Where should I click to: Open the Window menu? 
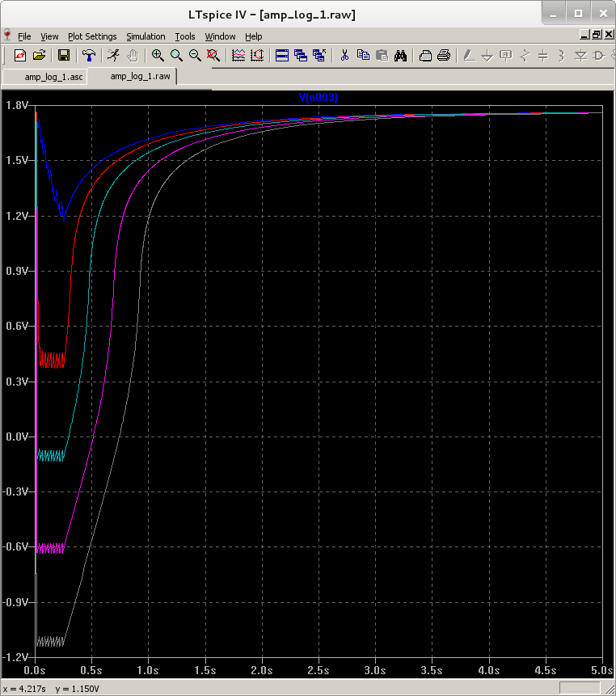point(220,36)
